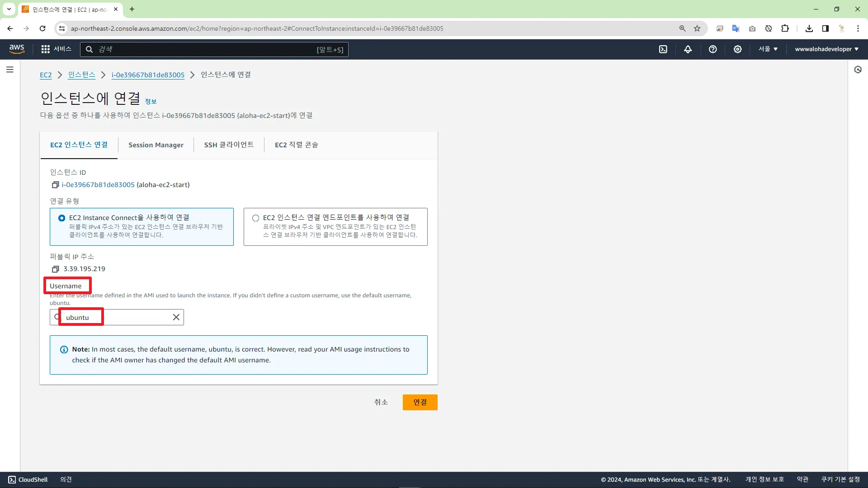The width and height of the screenshot is (868, 488).
Task: Copy the instance ID with copy icon
Action: [55, 185]
